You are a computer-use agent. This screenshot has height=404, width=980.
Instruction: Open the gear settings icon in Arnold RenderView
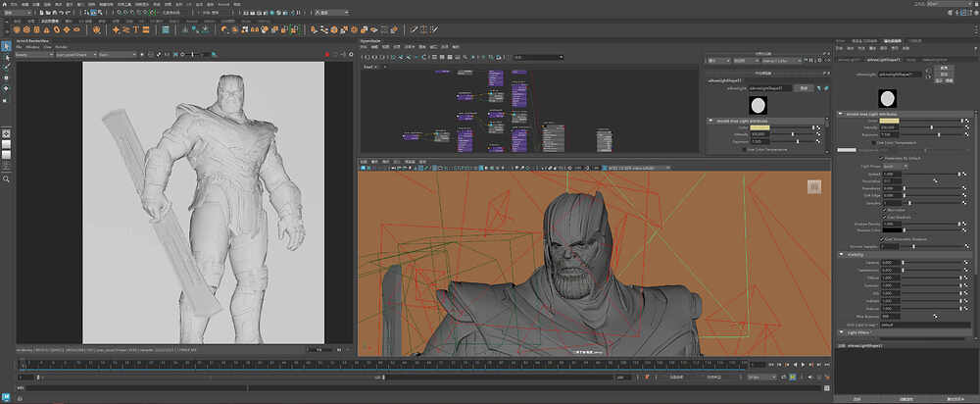pyautogui.click(x=351, y=54)
